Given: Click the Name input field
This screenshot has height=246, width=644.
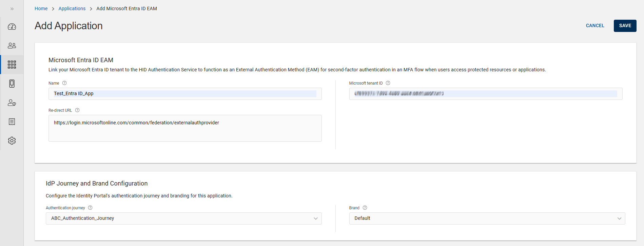Looking at the screenshot, I should click(185, 93).
